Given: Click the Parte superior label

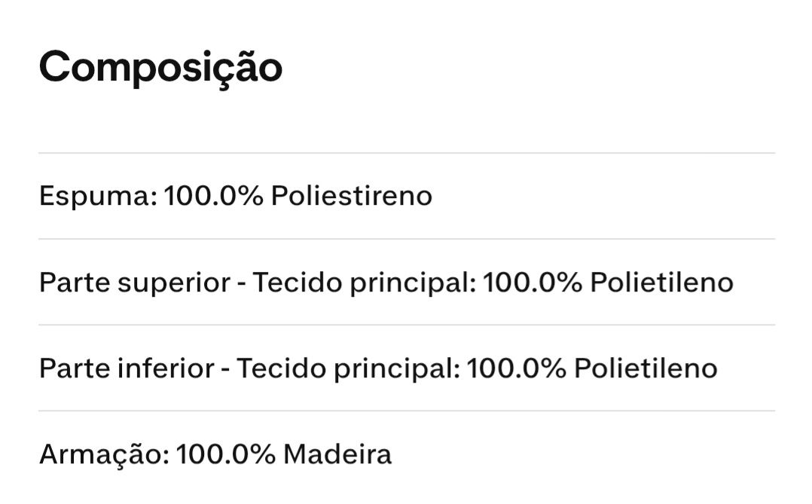Looking at the screenshot, I should pos(135,283).
